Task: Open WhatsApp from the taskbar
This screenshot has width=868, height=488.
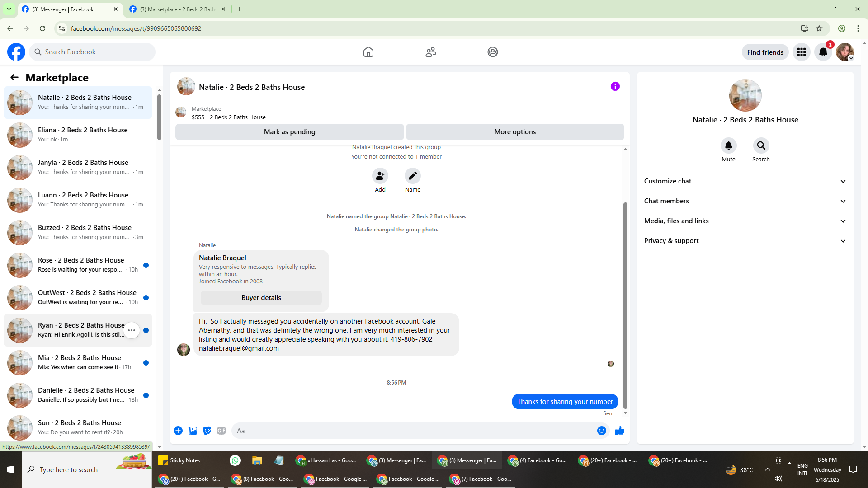Action: tap(235, 460)
